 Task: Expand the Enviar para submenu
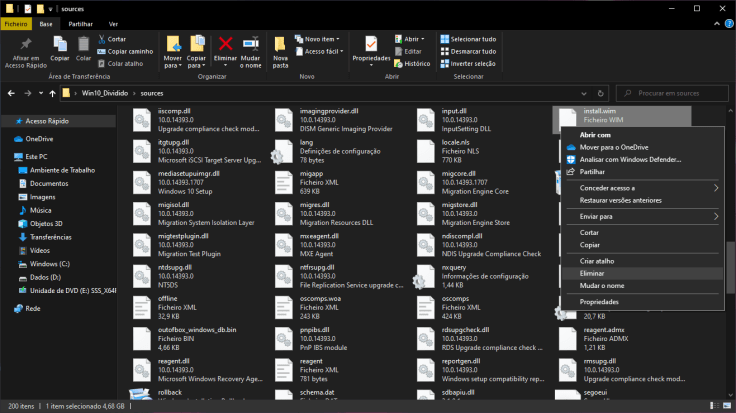tap(648, 216)
